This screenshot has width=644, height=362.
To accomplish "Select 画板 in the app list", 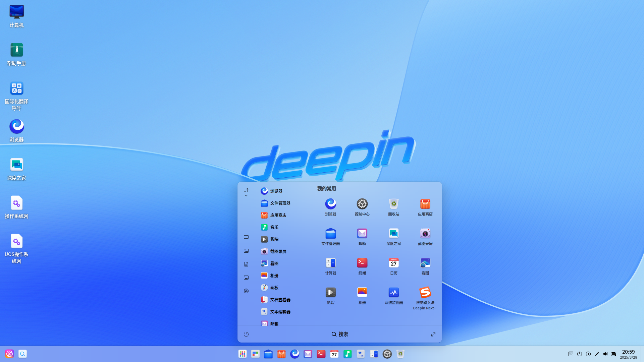I will 283,288.
